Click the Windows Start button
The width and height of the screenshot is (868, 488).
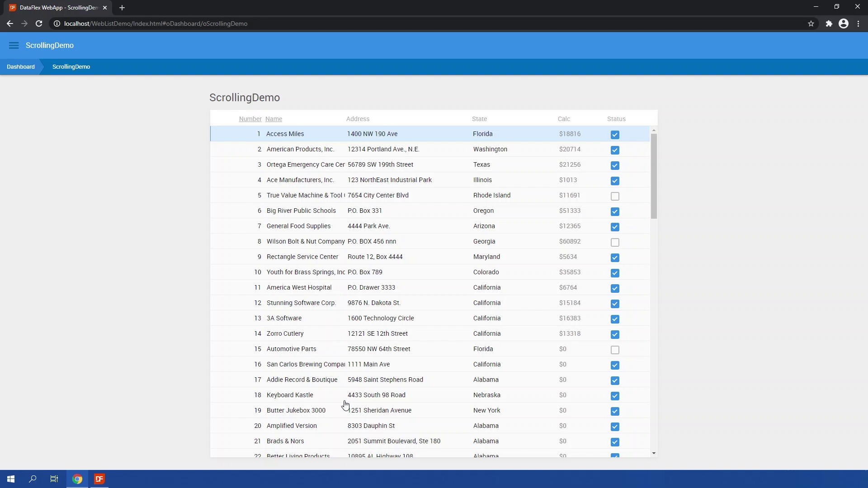pyautogui.click(x=11, y=479)
